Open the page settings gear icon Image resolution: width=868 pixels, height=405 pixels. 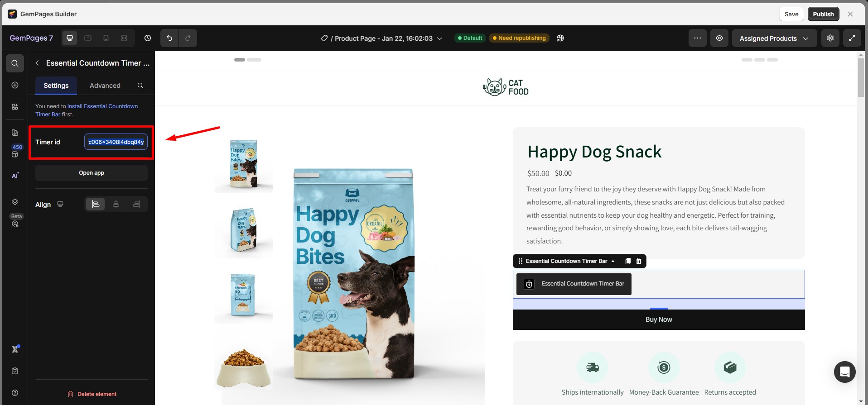(830, 38)
